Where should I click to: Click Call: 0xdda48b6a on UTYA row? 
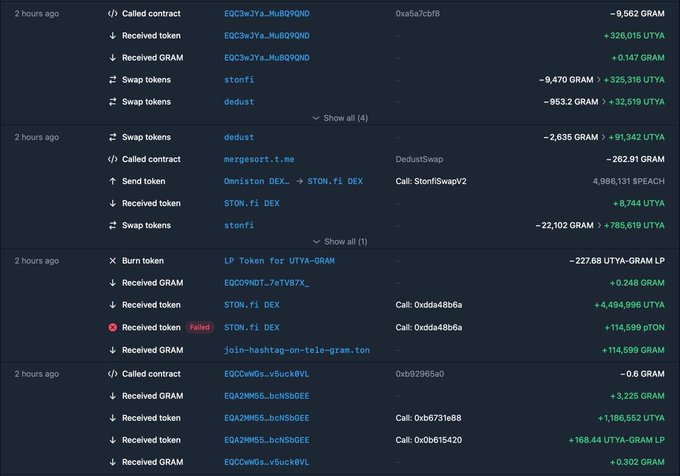(x=428, y=305)
